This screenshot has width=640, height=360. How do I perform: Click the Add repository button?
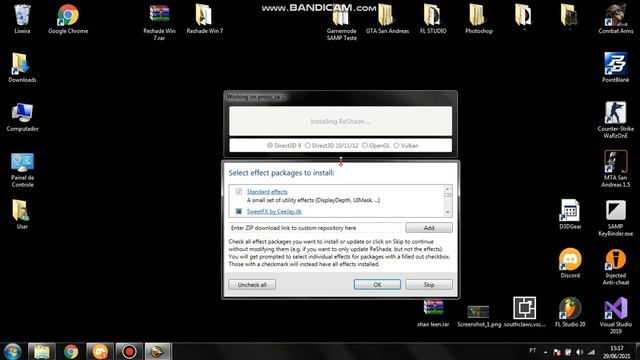coord(429,228)
